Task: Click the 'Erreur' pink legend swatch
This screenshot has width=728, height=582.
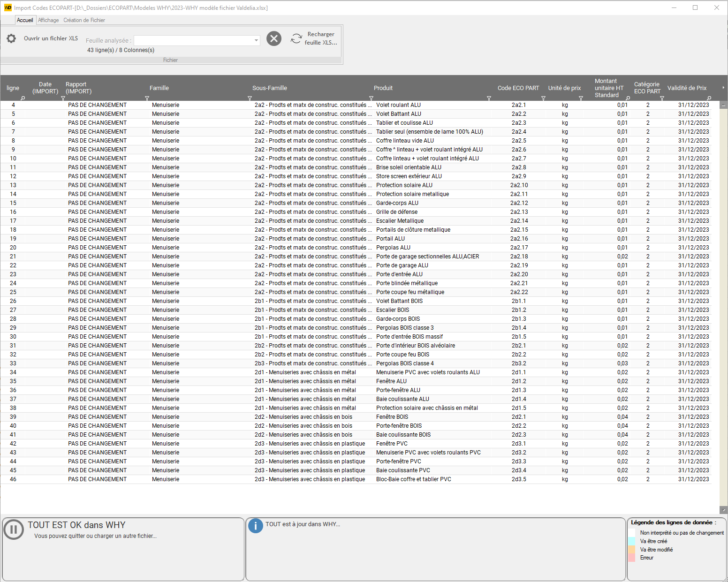Action: [x=632, y=558]
